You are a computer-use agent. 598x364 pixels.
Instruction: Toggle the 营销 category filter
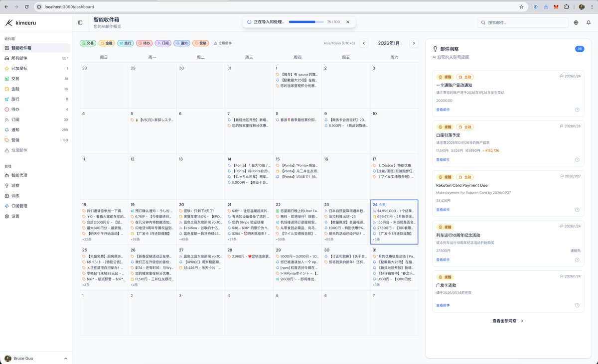pos(201,43)
